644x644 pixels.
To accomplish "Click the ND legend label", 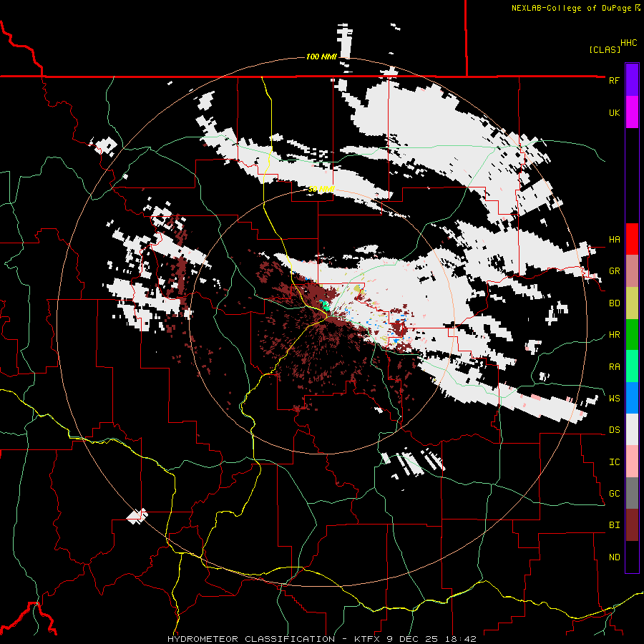I will [x=614, y=557].
